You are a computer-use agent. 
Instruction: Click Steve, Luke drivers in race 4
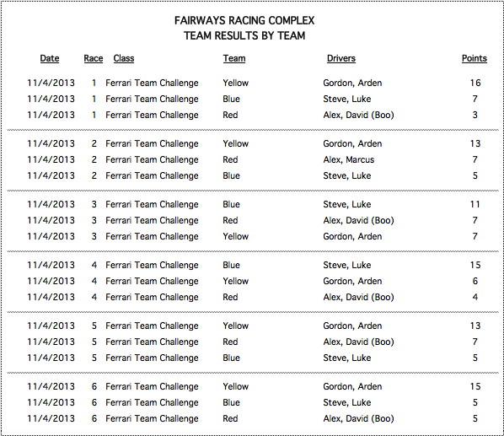(x=347, y=266)
